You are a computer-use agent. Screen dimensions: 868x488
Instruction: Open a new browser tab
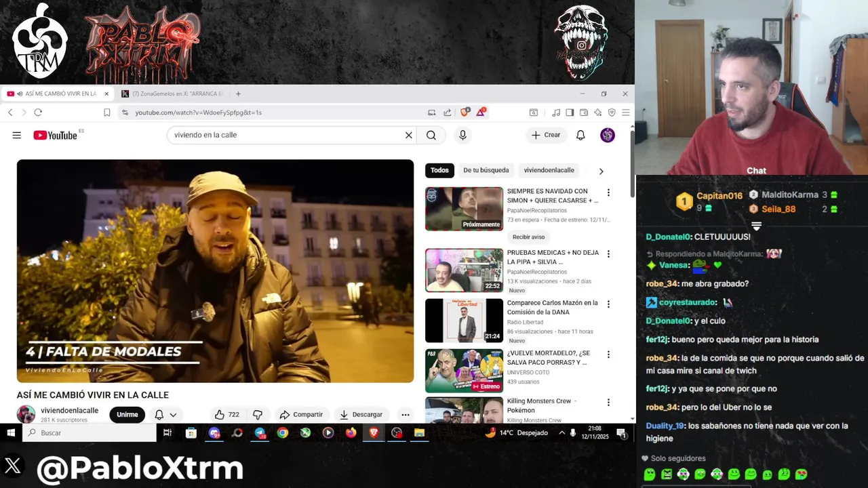(x=238, y=94)
